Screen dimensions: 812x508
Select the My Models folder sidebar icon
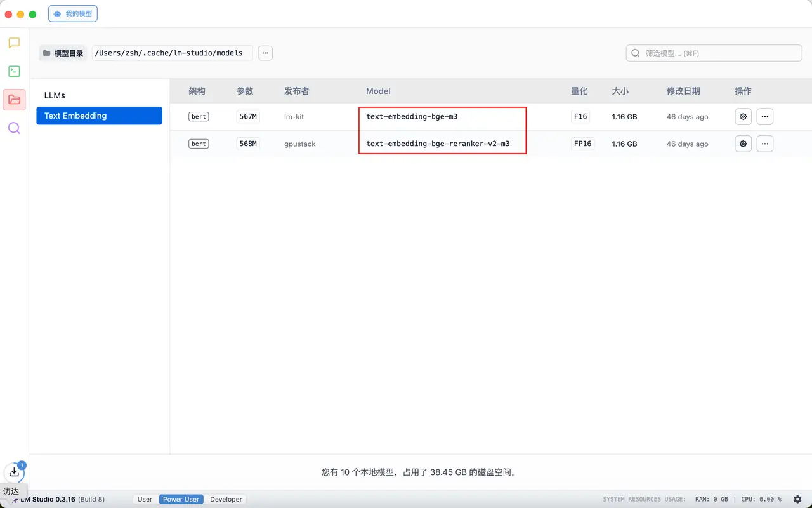point(14,100)
